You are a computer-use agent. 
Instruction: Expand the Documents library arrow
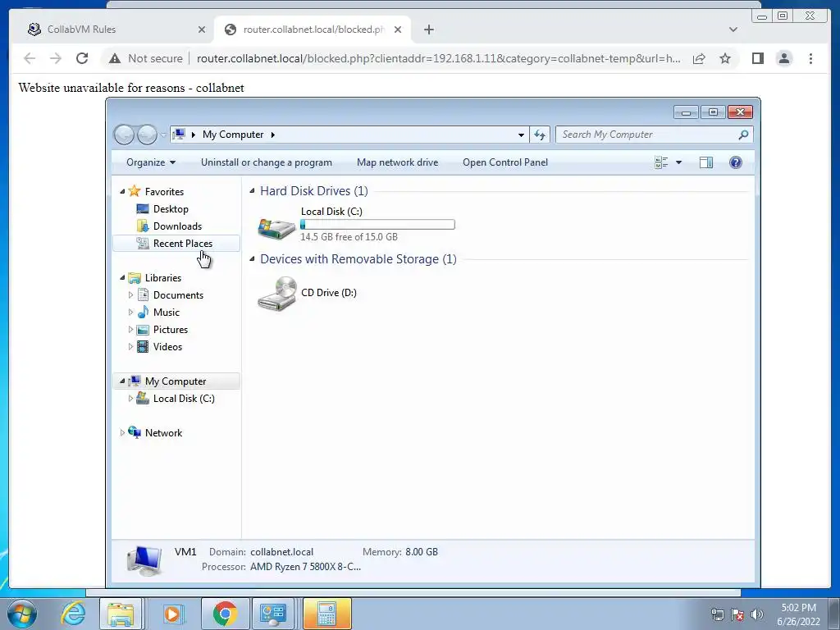[130, 294]
